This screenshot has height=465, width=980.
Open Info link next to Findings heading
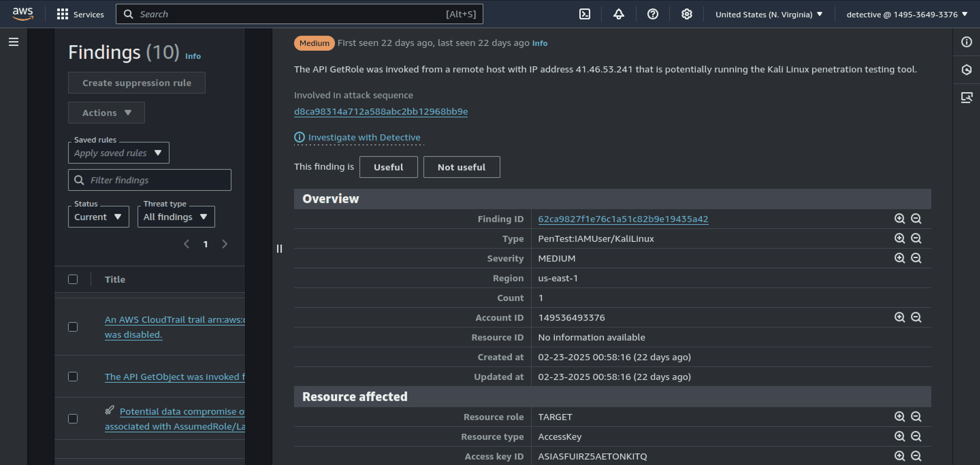tap(193, 56)
